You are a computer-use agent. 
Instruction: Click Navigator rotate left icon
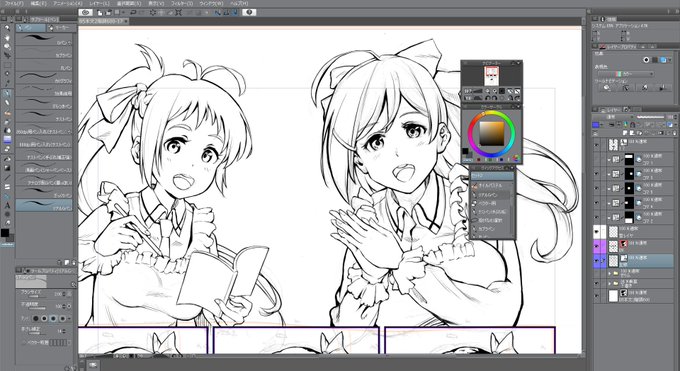point(487,98)
